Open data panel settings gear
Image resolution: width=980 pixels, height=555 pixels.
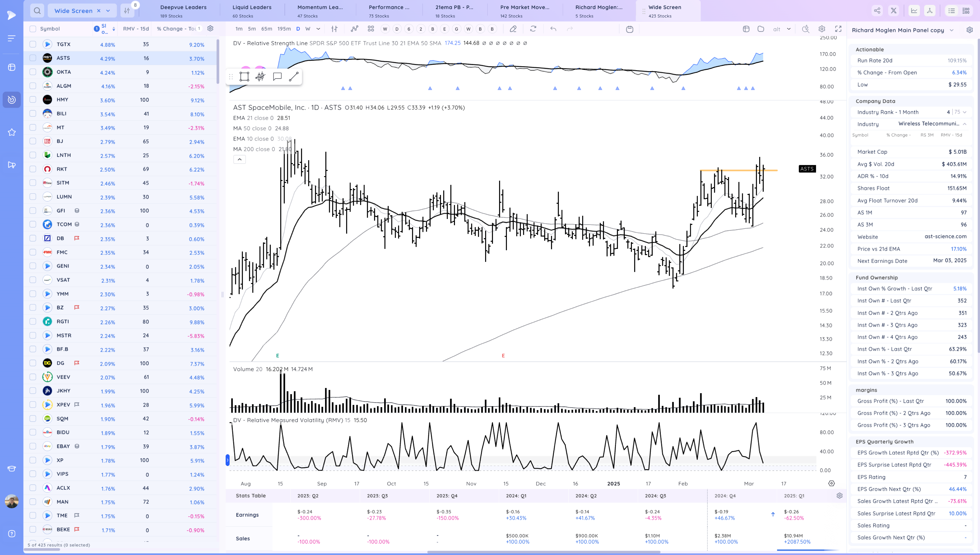click(x=970, y=30)
